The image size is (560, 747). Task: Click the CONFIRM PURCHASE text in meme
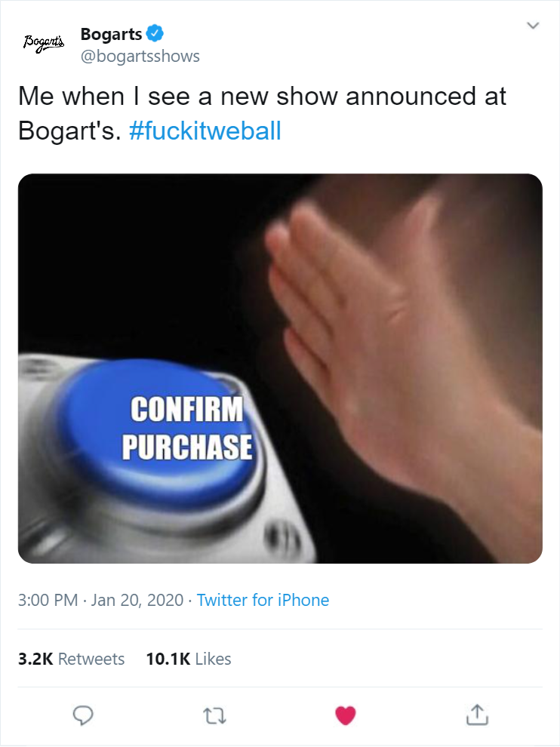(x=187, y=428)
